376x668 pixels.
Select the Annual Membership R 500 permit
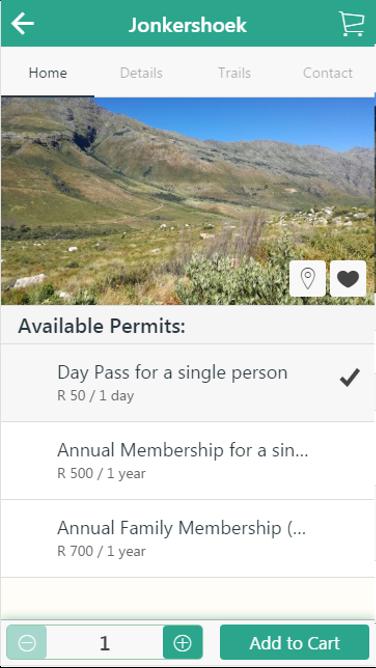click(x=188, y=461)
